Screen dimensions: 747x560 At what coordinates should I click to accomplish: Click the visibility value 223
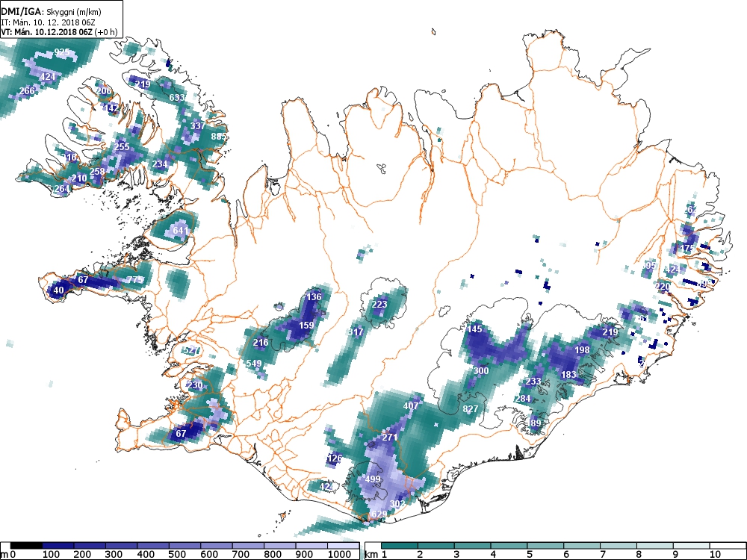[379, 305]
